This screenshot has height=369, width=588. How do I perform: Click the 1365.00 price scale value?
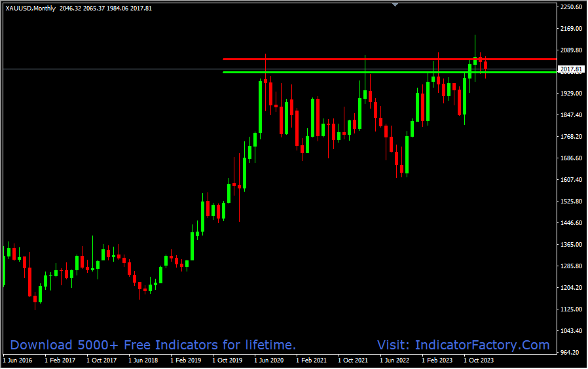click(571, 245)
